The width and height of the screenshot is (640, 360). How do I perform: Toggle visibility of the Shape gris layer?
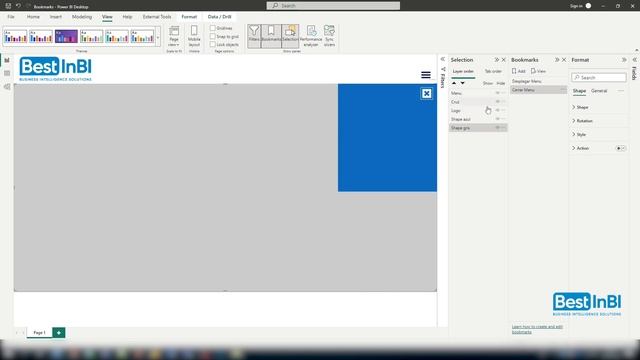click(x=498, y=128)
